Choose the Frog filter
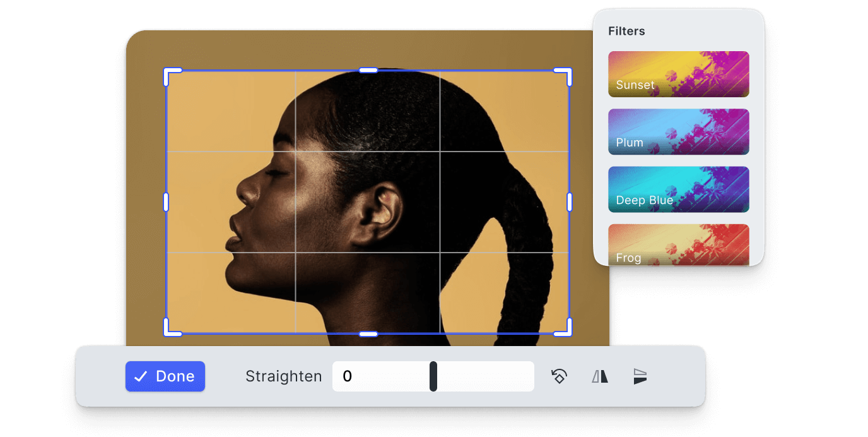 (x=678, y=246)
